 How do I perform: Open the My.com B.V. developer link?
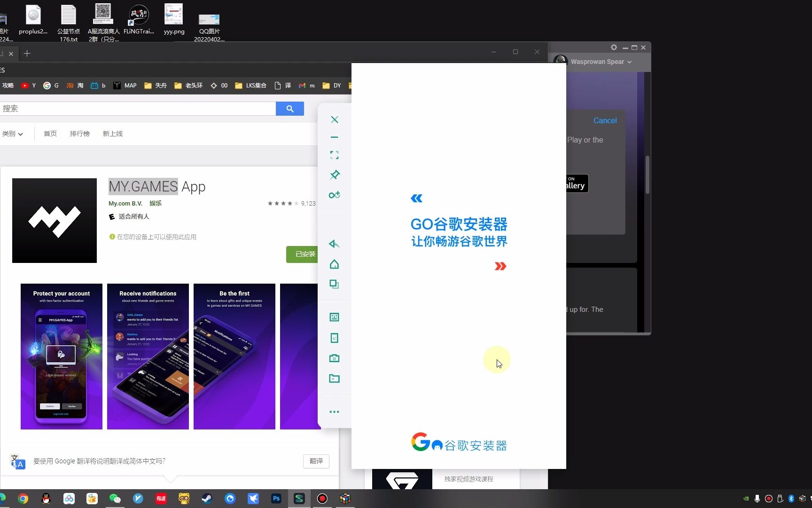125,204
